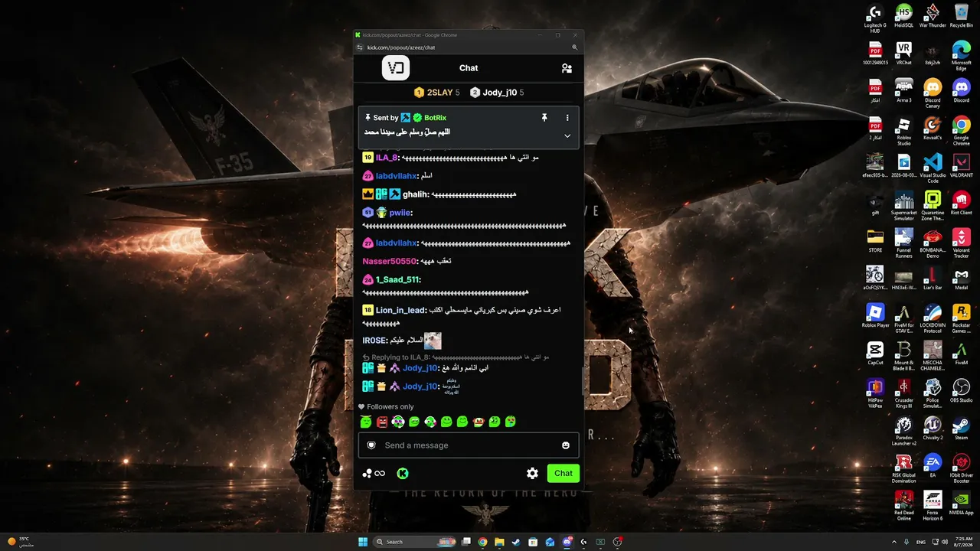980x551 pixels.
Task: Open Liar's Bar desktop shortcut
Action: (933, 279)
